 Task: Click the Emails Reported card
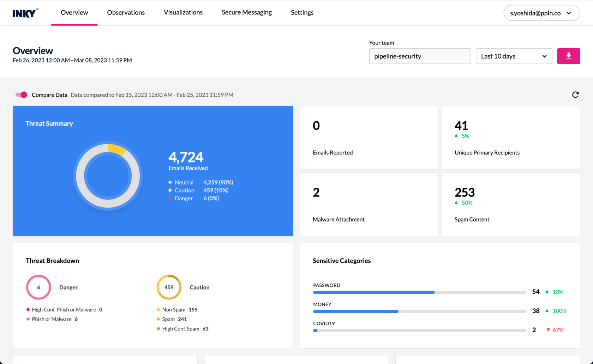pyautogui.click(x=369, y=138)
